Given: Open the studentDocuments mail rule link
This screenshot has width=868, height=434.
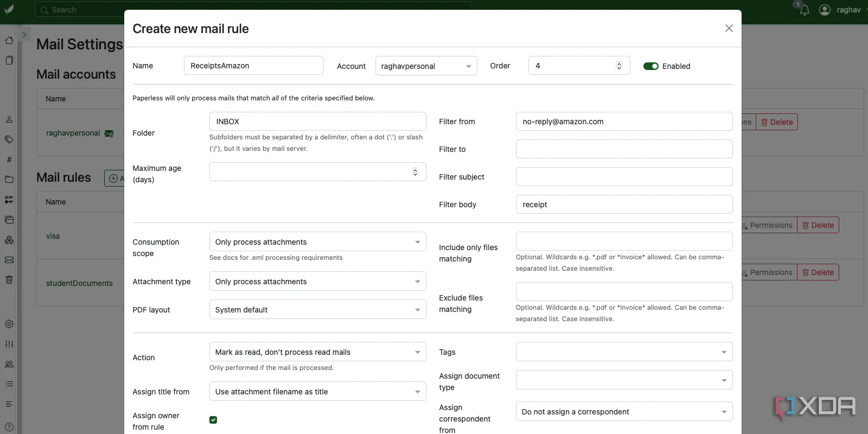Looking at the screenshot, I should [x=79, y=283].
